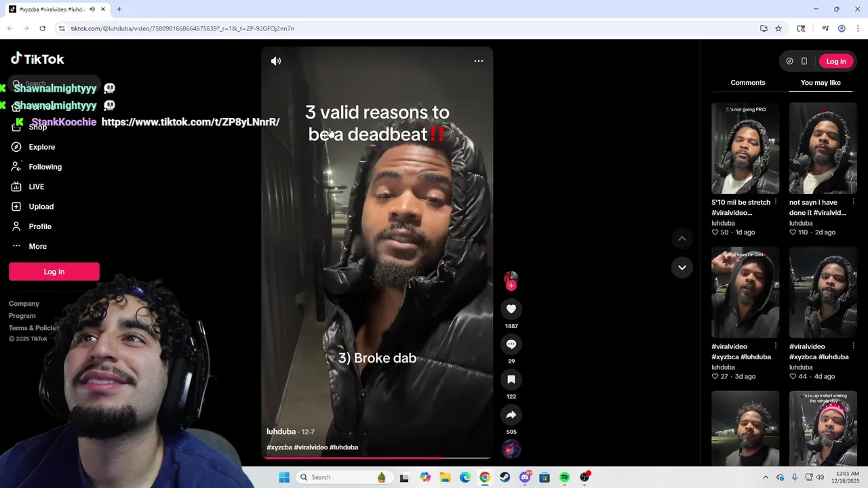Open the browser media control icon
Viewport: 868px width, 488px height.
click(825, 28)
